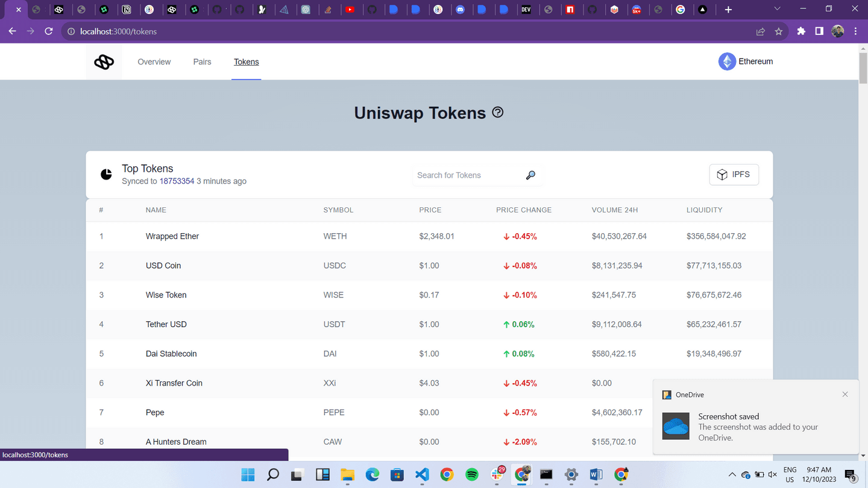
Task: Open the A Hunters Dream row
Action: point(429,442)
